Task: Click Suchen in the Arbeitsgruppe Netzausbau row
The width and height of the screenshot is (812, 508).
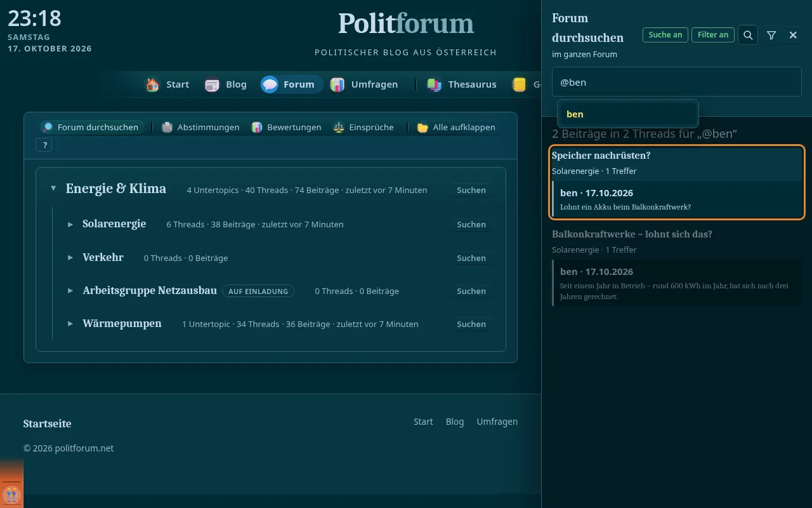Action: pyautogui.click(x=471, y=291)
